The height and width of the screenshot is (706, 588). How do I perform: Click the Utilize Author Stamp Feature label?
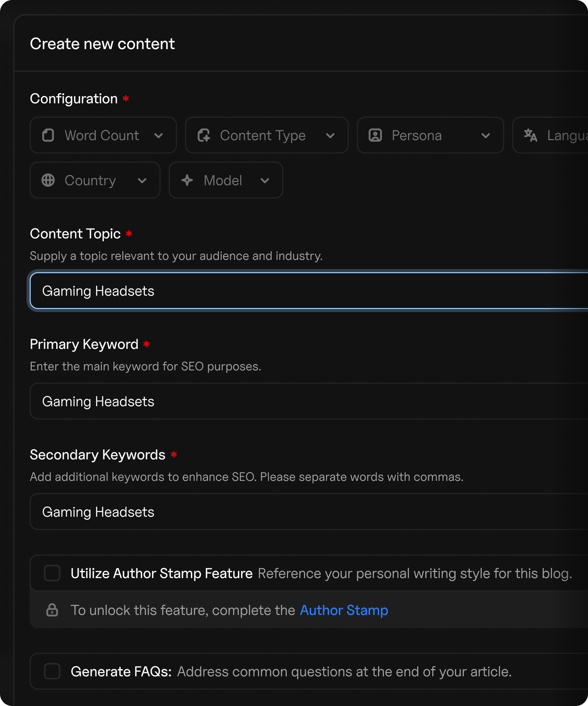pos(162,573)
